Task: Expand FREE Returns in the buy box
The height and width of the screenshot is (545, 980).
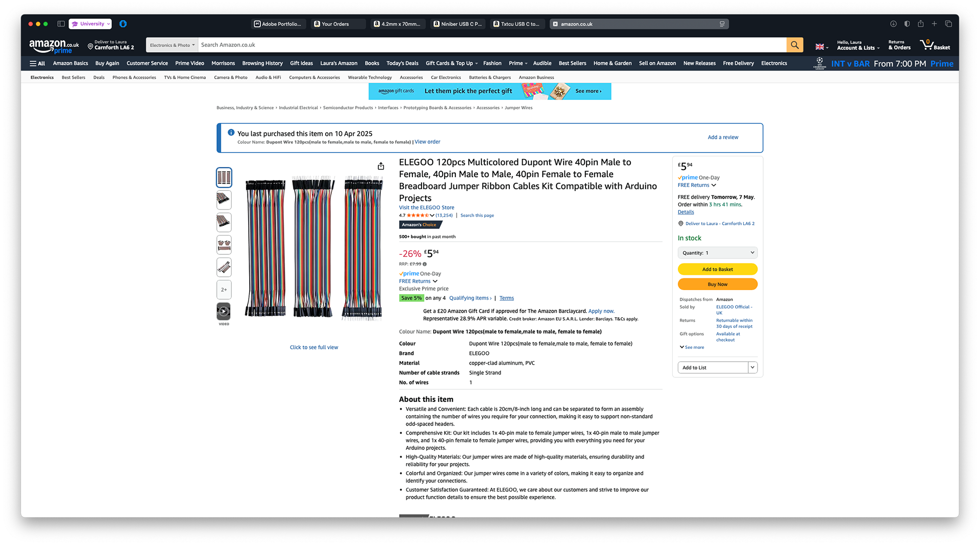Action: tap(697, 185)
